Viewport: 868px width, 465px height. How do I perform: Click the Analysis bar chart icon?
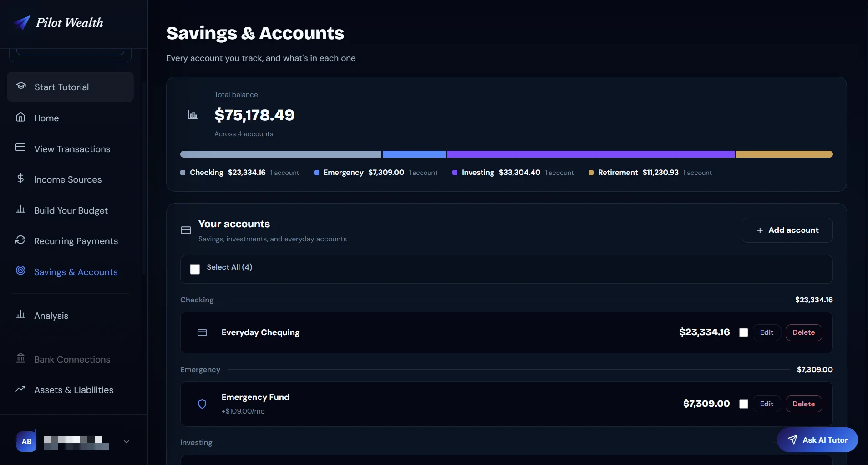[20, 314]
